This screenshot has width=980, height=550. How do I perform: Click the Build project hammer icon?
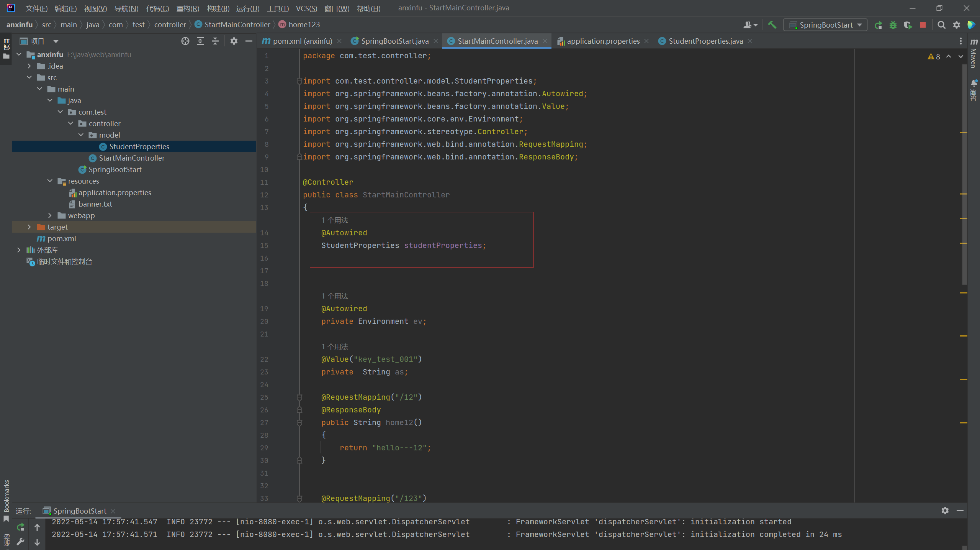[772, 25]
